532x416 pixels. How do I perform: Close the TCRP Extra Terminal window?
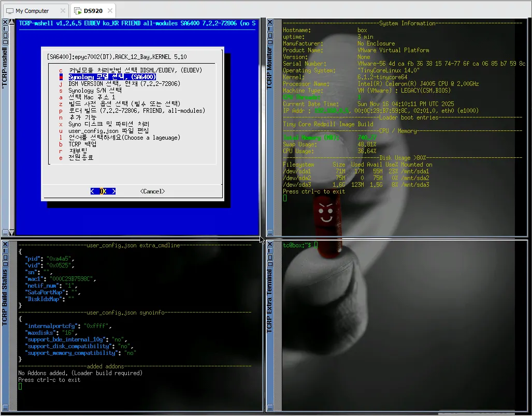270,244
